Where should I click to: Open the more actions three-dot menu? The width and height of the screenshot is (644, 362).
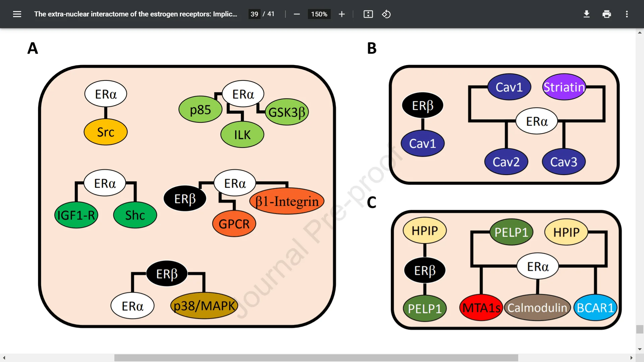pos(627,14)
